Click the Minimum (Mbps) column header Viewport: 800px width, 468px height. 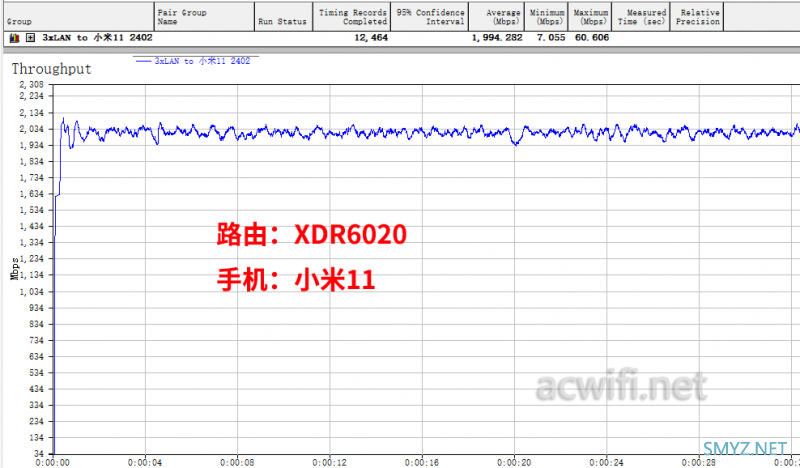pyautogui.click(x=547, y=17)
